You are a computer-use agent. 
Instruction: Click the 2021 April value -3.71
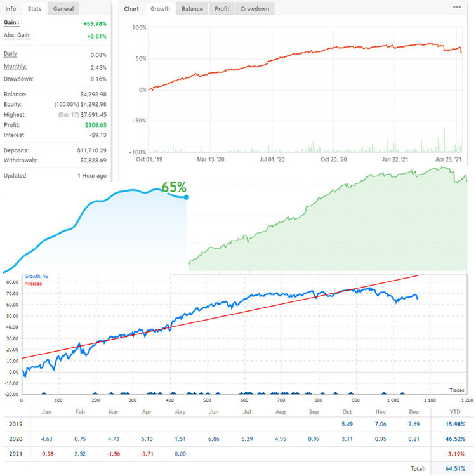[147, 454]
